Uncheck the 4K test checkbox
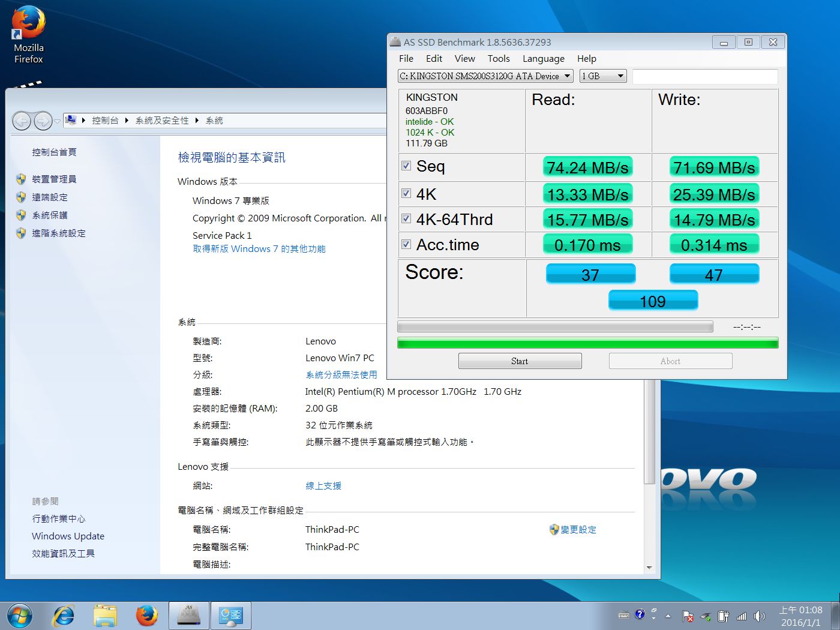Screen dimensions: 840x630 pyautogui.click(x=406, y=193)
